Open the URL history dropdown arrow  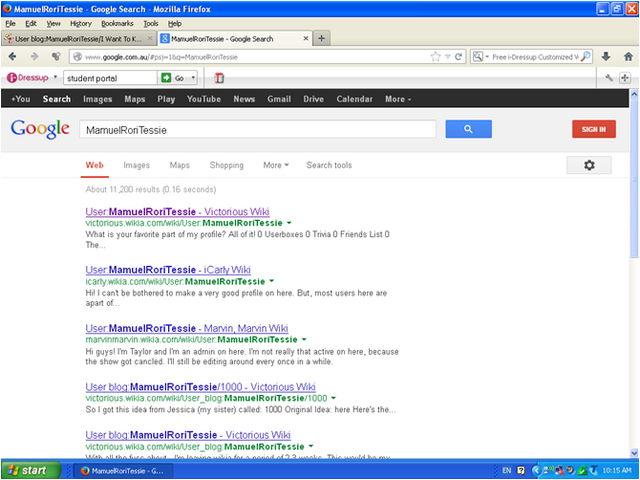pyautogui.click(x=448, y=57)
